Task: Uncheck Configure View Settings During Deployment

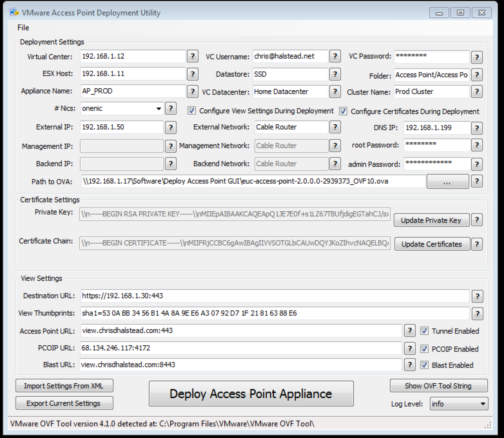Action: (x=192, y=111)
